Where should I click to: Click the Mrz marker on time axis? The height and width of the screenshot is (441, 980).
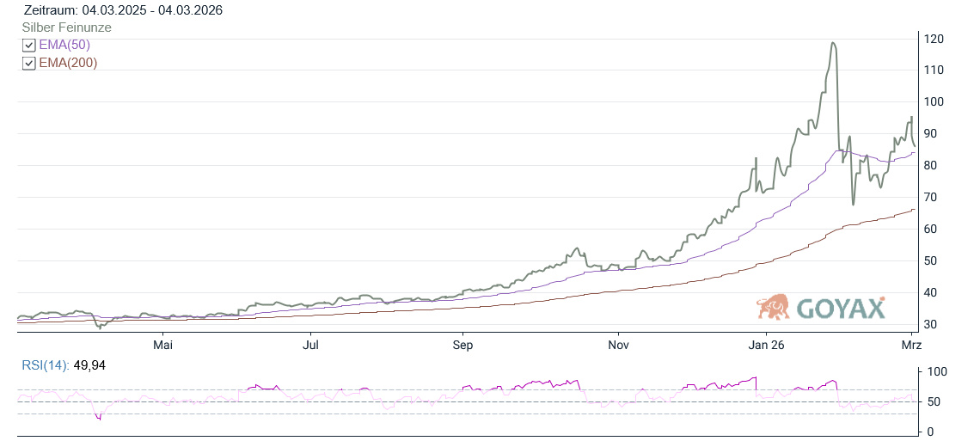[x=911, y=345]
